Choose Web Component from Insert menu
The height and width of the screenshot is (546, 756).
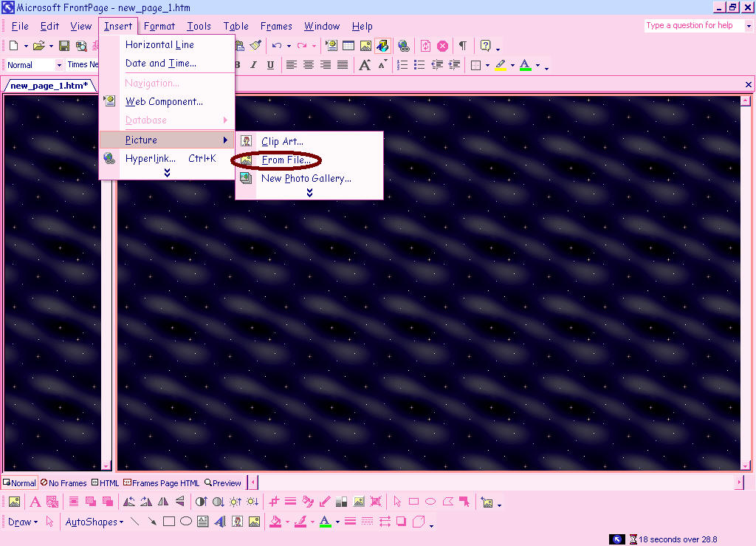tap(167, 101)
